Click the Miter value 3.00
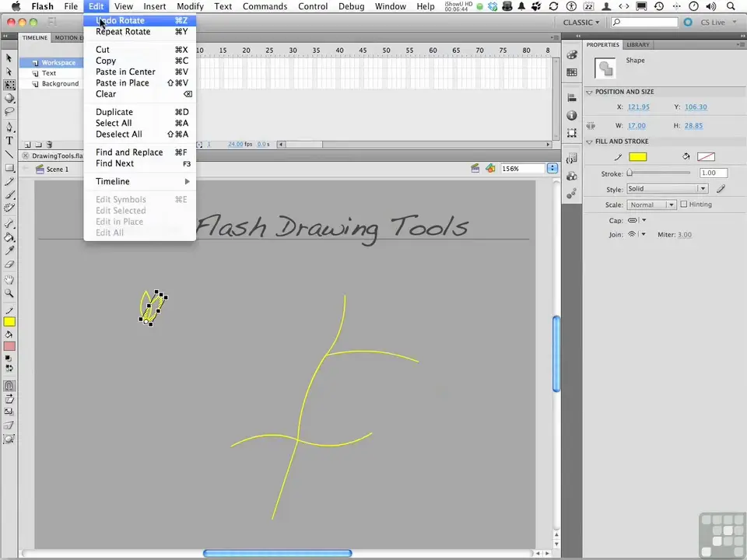The width and height of the screenshot is (747, 560). tap(685, 235)
